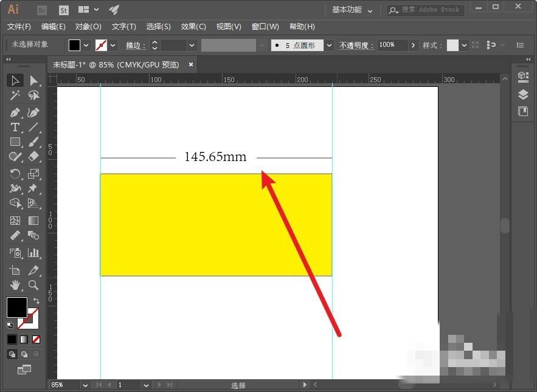Set fill to None
The height and width of the screenshot is (392, 537).
36,339
